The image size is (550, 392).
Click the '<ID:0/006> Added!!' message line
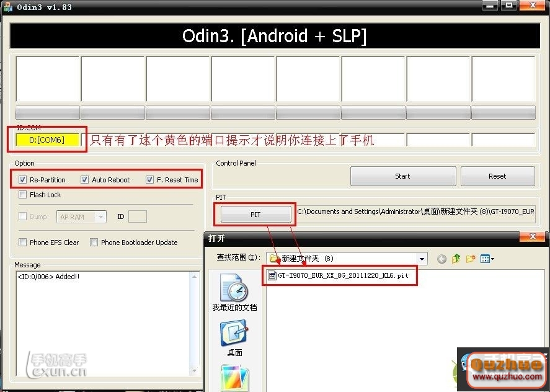(x=48, y=277)
